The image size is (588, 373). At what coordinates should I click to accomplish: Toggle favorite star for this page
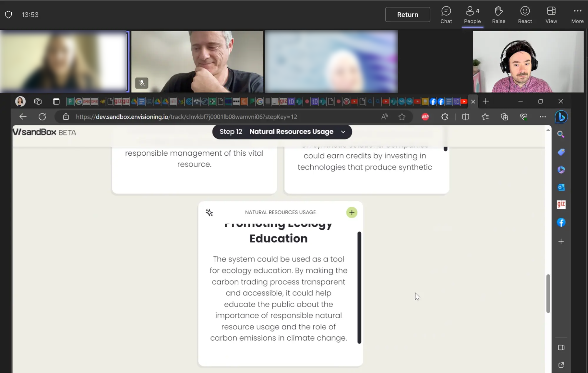click(402, 117)
